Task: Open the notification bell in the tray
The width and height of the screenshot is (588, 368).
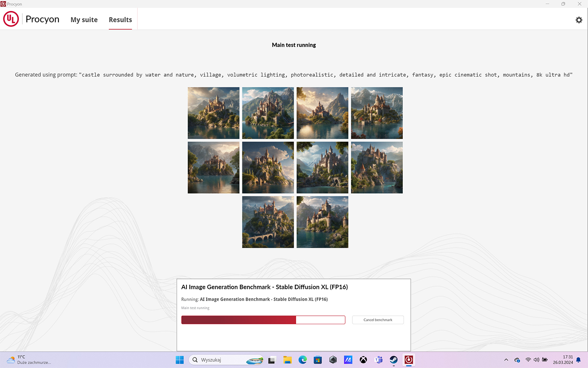Action: (x=578, y=360)
